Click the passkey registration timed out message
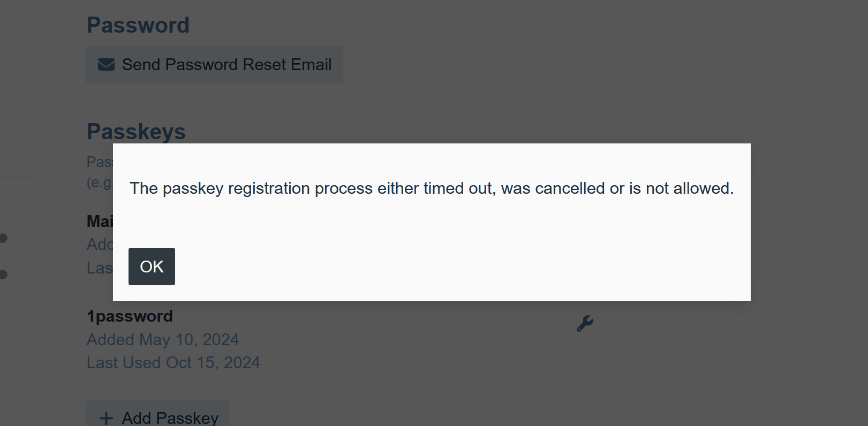Viewport: 868px width, 426px height. tap(432, 188)
